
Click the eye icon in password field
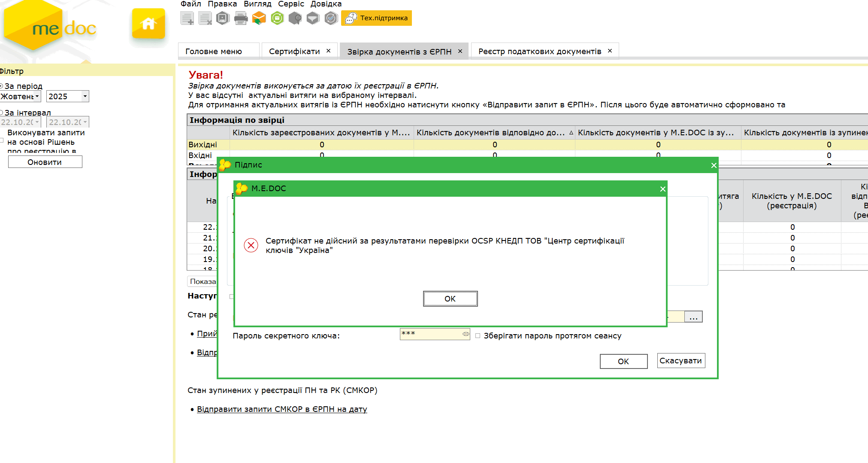[x=466, y=334]
